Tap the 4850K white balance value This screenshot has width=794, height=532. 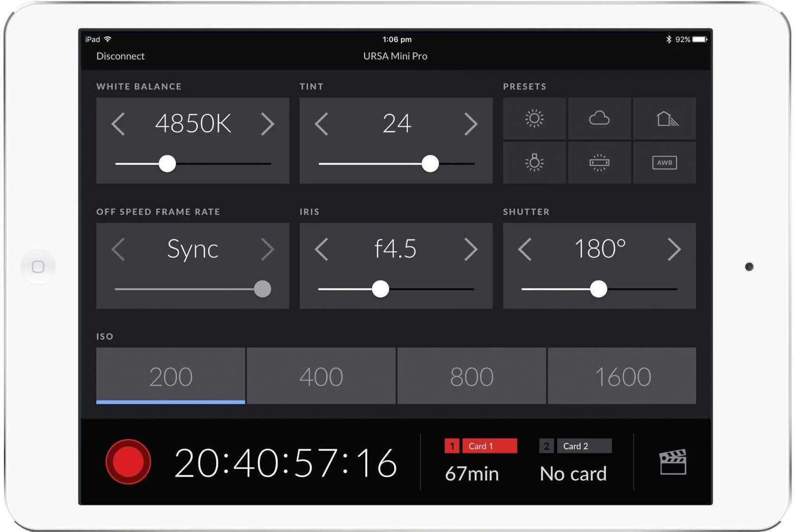193,124
